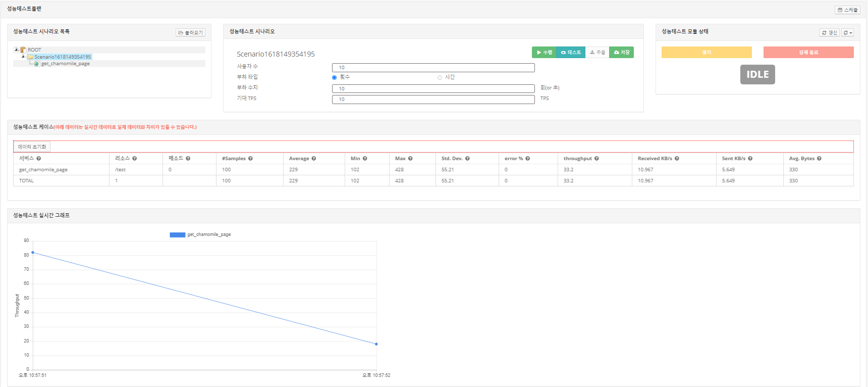Click the red 강제 종료 button

click(x=808, y=53)
